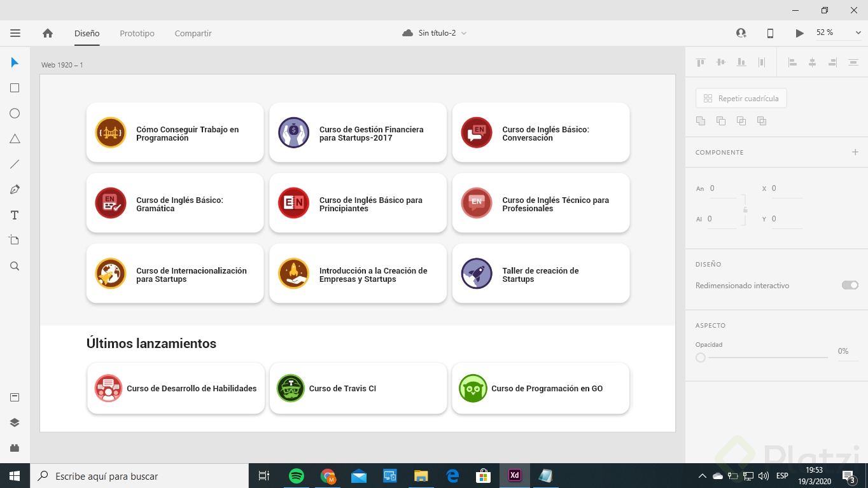Click the Align Center horizontally icon
868x488 pixels.
[x=813, y=62]
